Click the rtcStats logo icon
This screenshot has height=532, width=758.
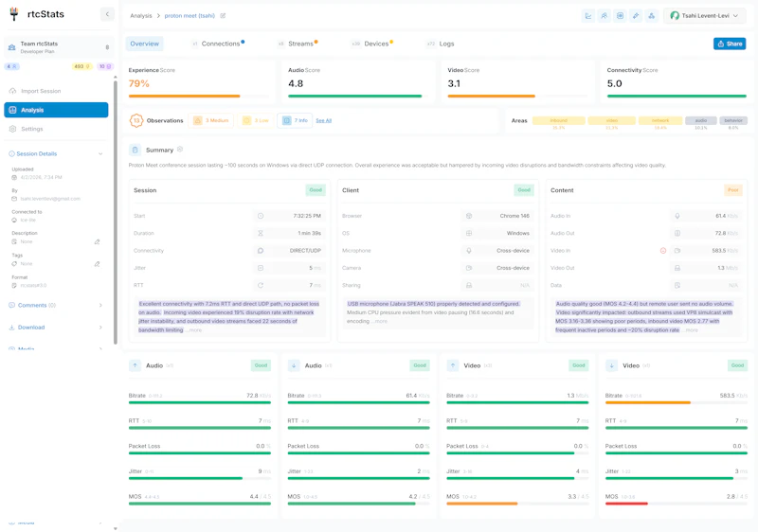click(14, 14)
